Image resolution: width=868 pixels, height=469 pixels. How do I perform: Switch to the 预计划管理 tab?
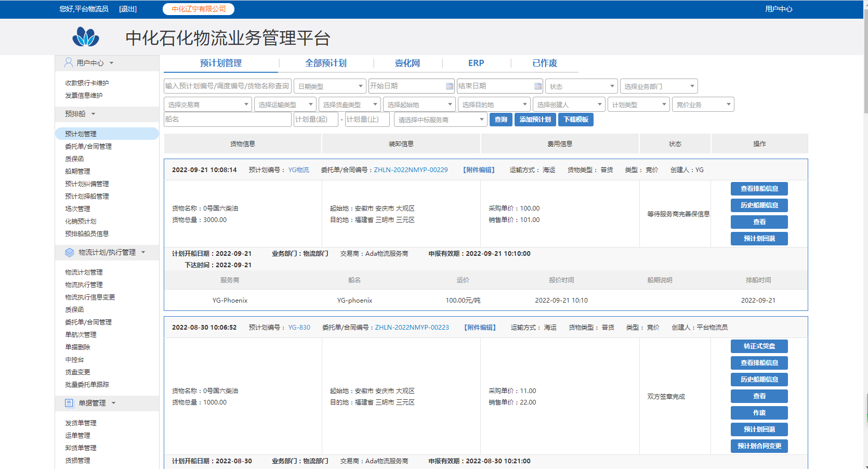pos(221,63)
